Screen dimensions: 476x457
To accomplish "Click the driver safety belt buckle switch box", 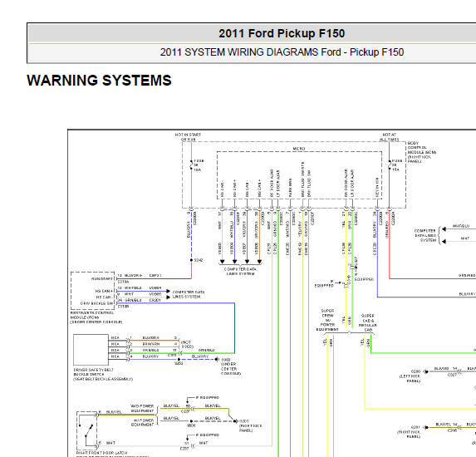I will coord(91,350).
